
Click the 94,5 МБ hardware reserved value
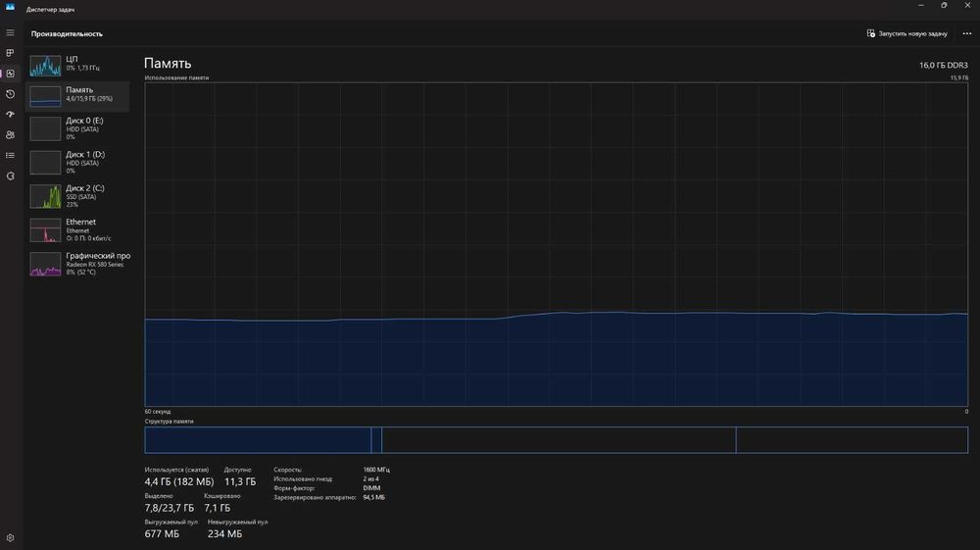(373, 497)
